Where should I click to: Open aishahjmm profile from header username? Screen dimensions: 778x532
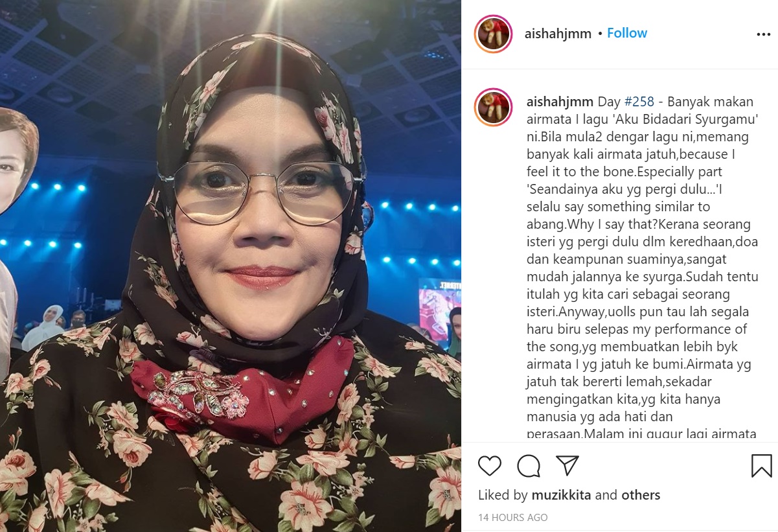tap(558, 34)
